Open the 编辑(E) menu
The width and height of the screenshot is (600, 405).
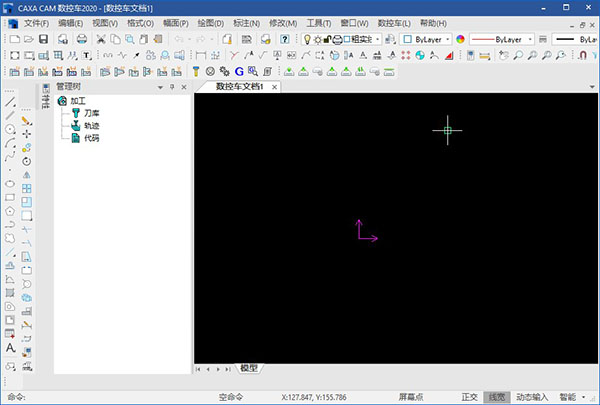click(x=70, y=23)
